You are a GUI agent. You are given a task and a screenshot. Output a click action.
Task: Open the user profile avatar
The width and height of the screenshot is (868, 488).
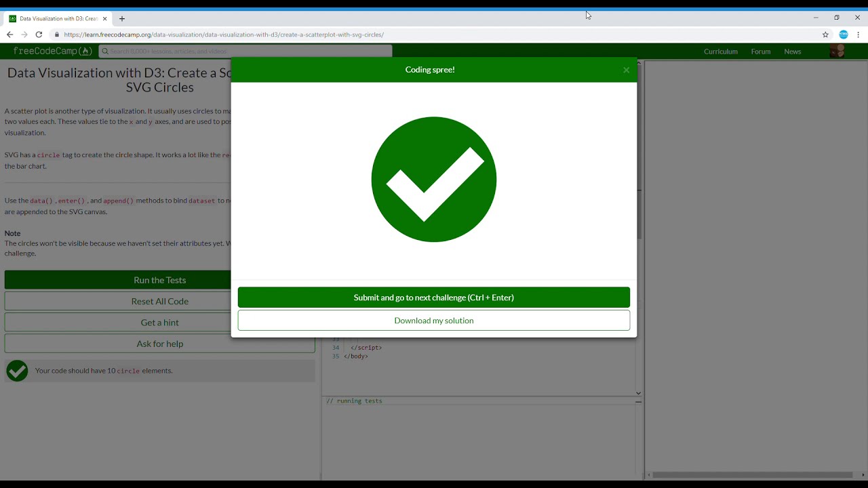pyautogui.click(x=837, y=52)
